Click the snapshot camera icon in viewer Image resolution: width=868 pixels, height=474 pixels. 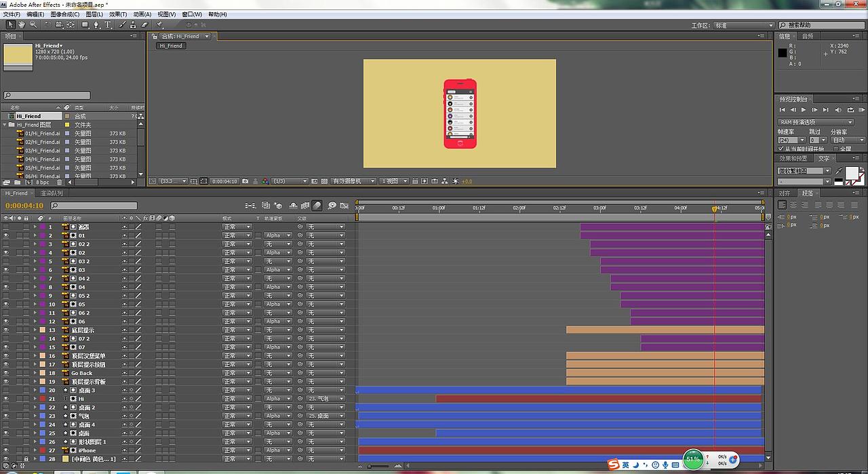pos(245,181)
